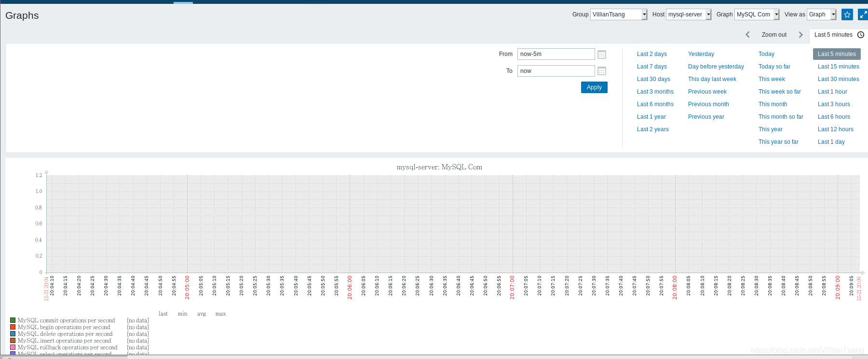Click the clock icon in time tab
Image resolution: width=868 pixels, height=359 pixels.
coord(861,35)
